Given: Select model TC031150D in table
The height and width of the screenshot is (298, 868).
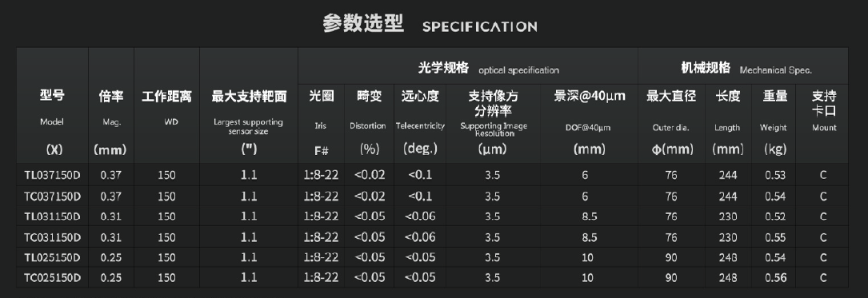Looking at the screenshot, I should click(x=53, y=237).
